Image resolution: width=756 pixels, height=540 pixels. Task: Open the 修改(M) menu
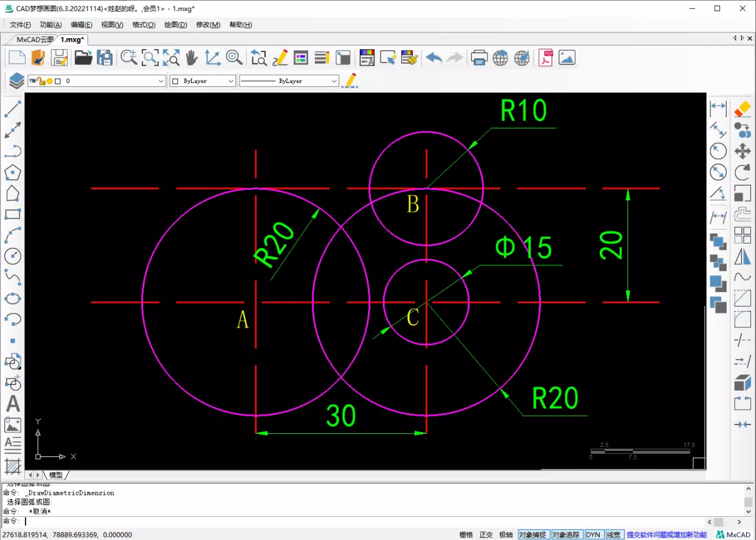click(208, 25)
